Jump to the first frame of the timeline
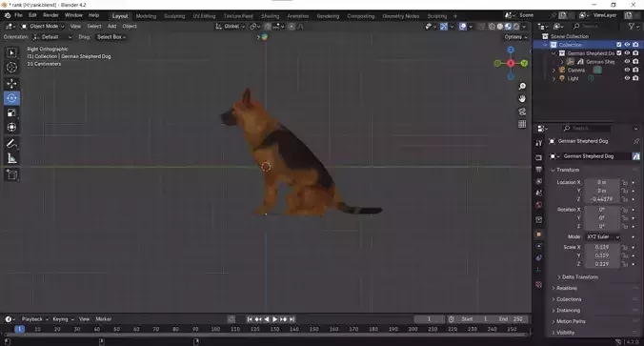This screenshot has width=644, height=346. click(x=250, y=319)
